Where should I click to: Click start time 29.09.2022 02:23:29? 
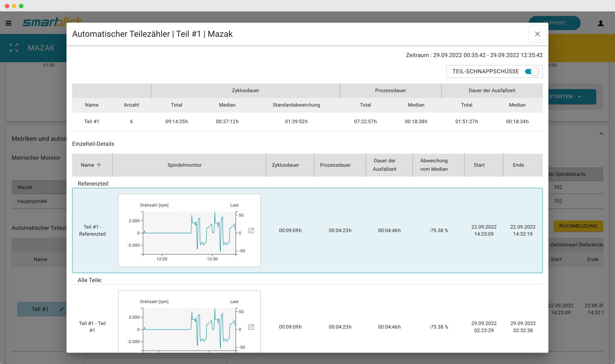(484, 327)
